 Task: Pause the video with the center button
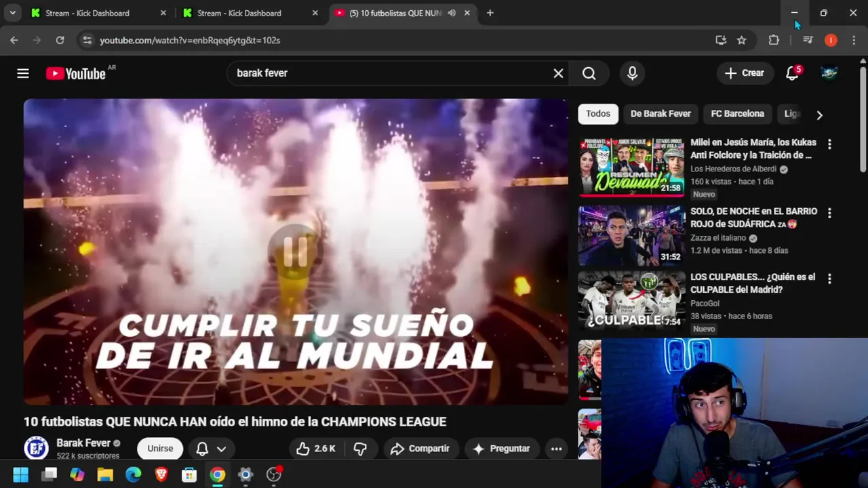pos(296,251)
